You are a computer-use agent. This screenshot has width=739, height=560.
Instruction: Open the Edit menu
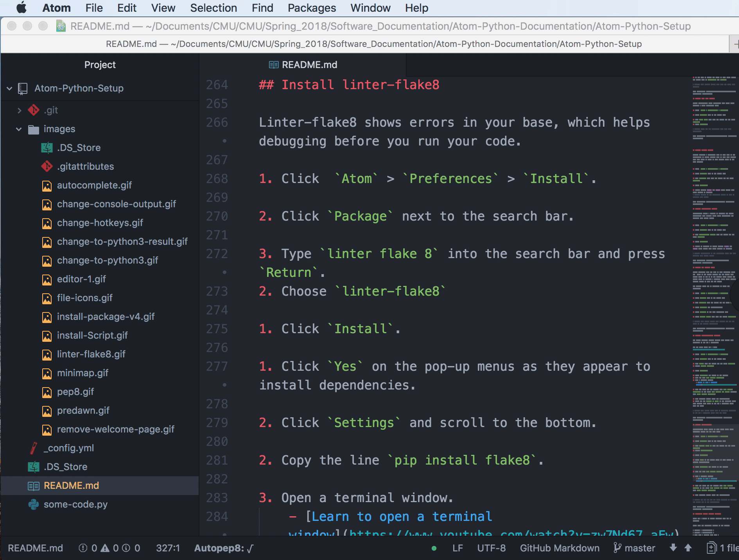127,8
